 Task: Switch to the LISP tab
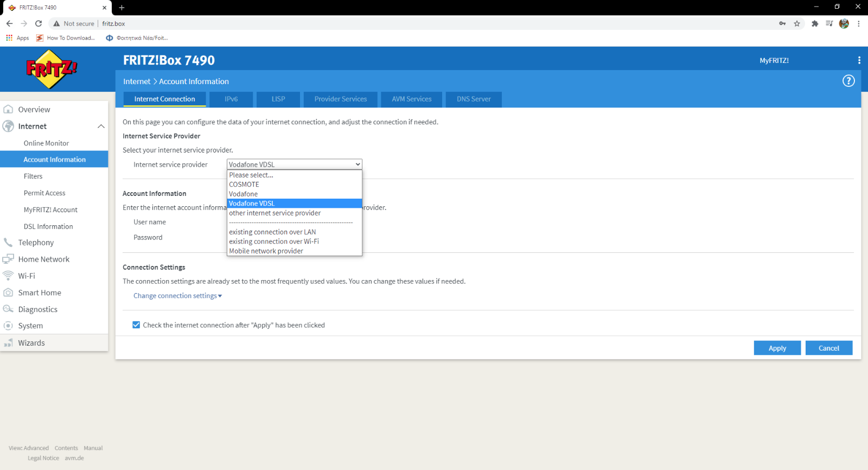click(278, 99)
